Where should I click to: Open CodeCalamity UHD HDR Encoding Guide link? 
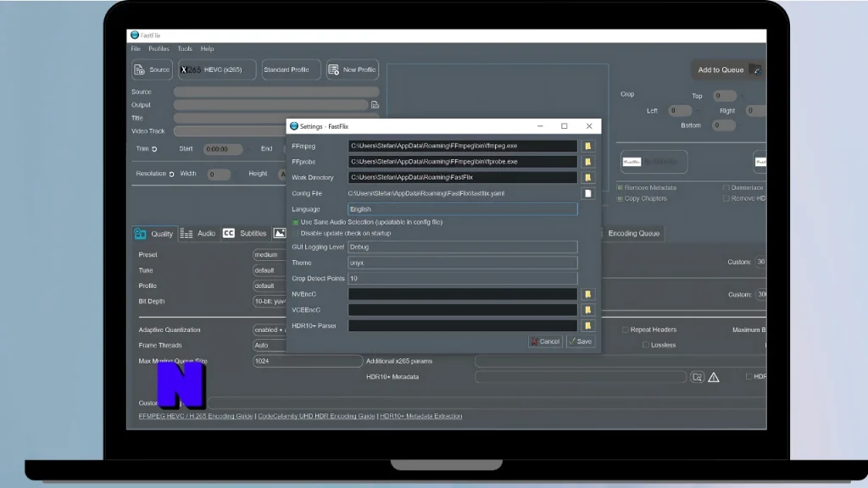click(x=316, y=416)
